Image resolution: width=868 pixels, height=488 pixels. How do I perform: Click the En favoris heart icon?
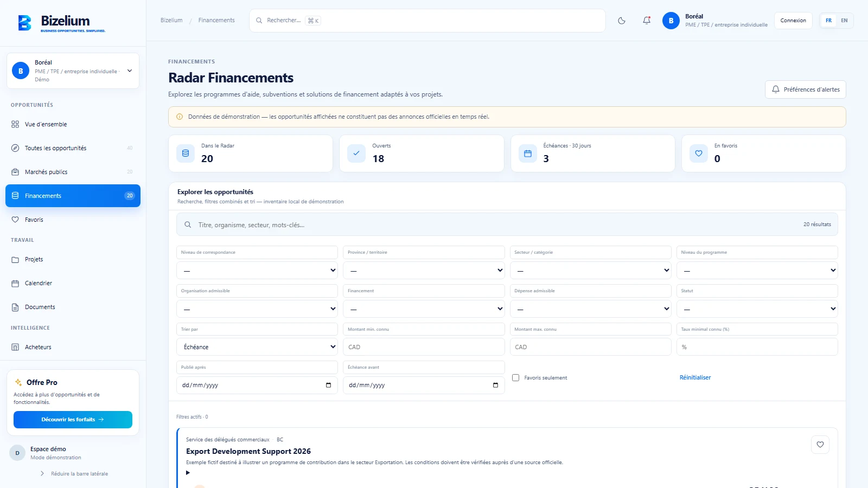coord(699,153)
